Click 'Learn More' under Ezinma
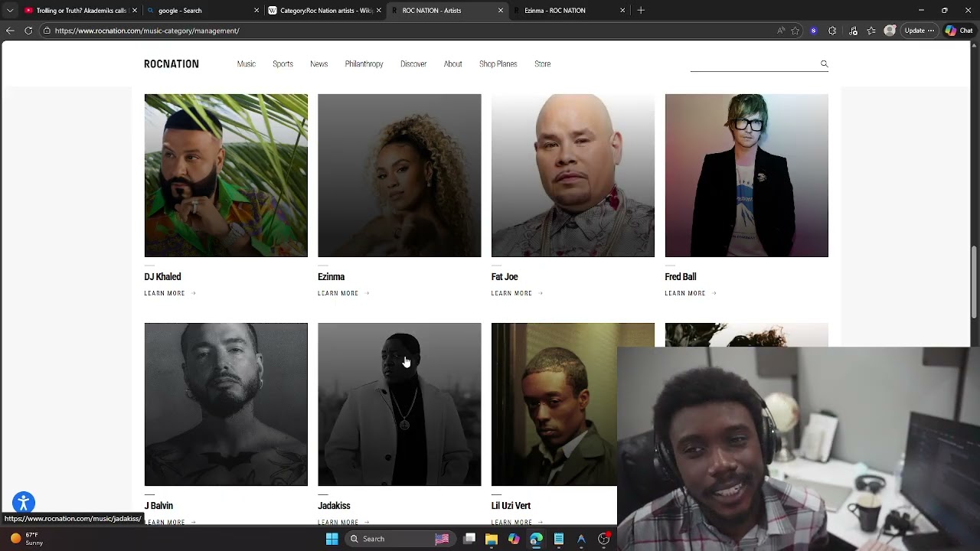Viewport: 980px width, 551px height. 344,294
